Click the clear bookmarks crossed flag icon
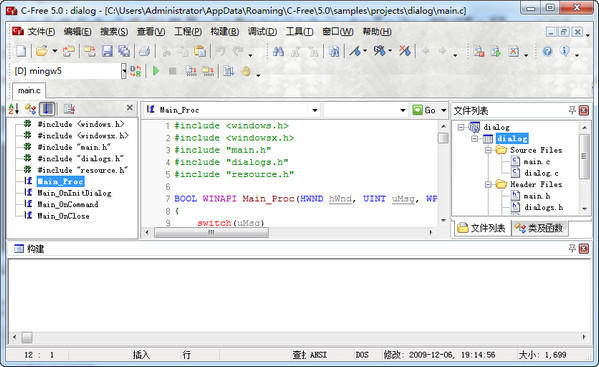599x367 pixels. click(405, 50)
